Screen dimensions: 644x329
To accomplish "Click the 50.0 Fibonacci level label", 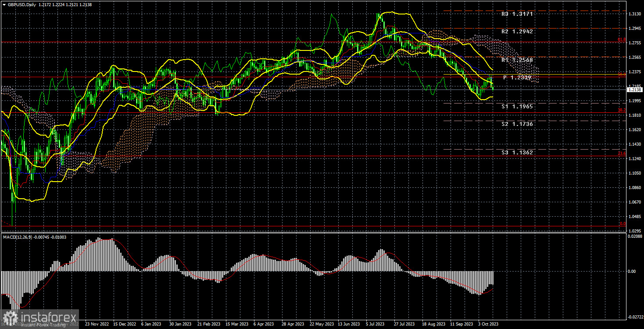I will pos(622,75).
